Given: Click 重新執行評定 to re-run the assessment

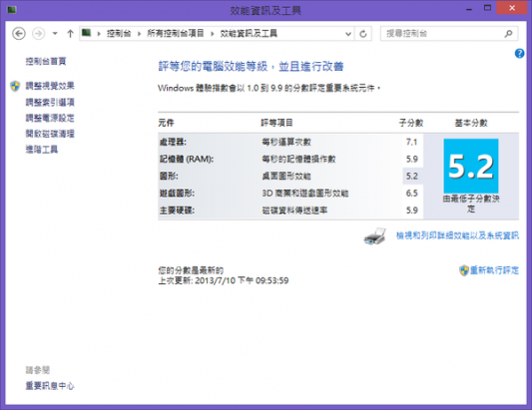Looking at the screenshot, I should coord(494,270).
